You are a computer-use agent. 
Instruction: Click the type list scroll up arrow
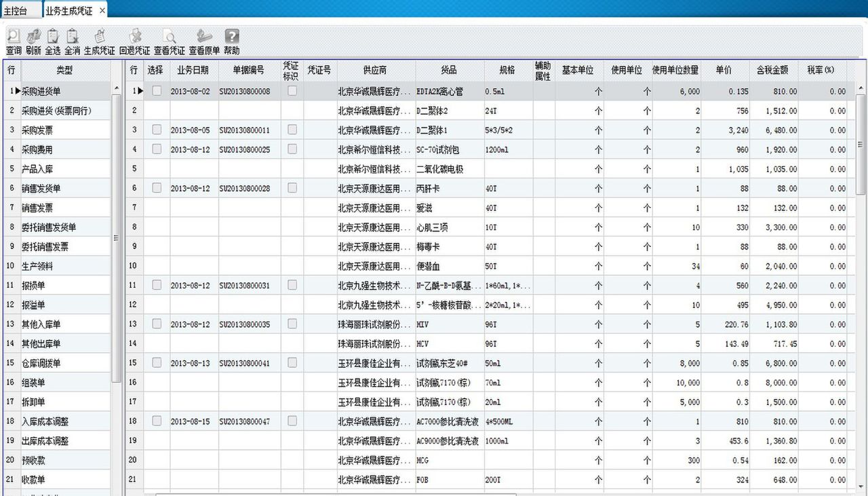[x=116, y=88]
